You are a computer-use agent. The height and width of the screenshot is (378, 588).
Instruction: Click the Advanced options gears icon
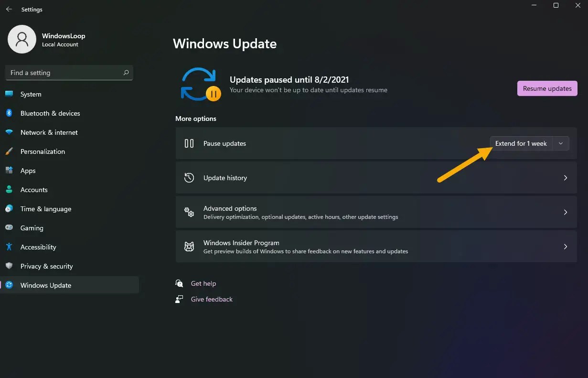coord(189,212)
